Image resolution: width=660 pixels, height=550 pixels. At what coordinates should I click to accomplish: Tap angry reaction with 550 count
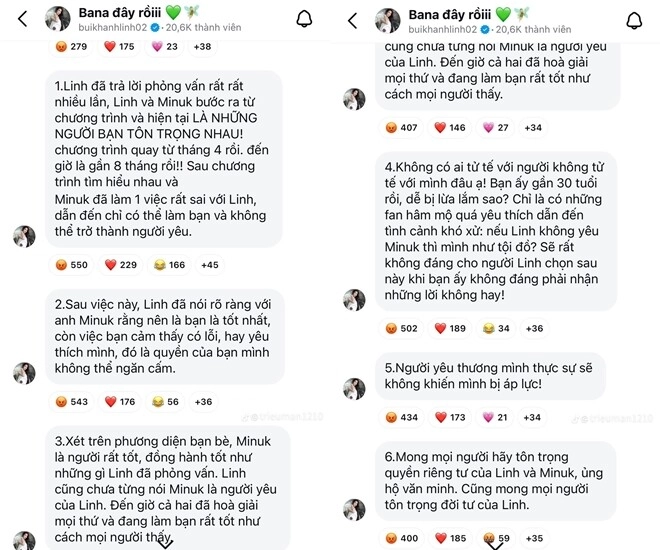click(72, 265)
